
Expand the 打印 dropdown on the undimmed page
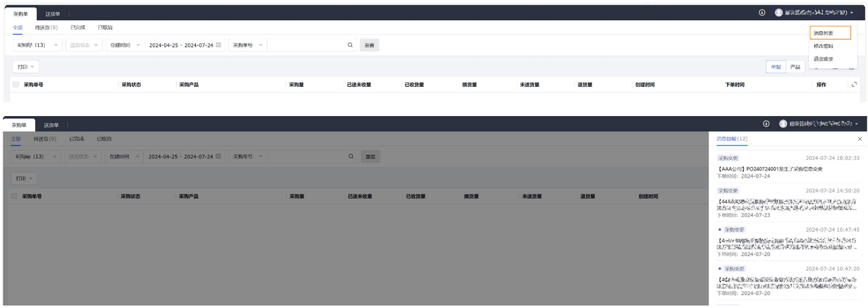(x=26, y=67)
